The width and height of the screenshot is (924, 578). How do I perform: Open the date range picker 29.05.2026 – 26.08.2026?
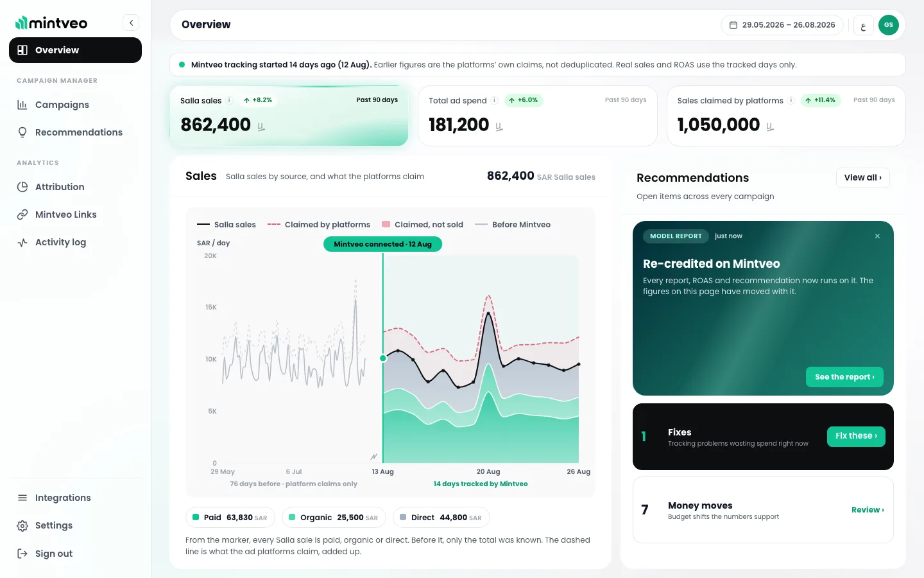782,25
